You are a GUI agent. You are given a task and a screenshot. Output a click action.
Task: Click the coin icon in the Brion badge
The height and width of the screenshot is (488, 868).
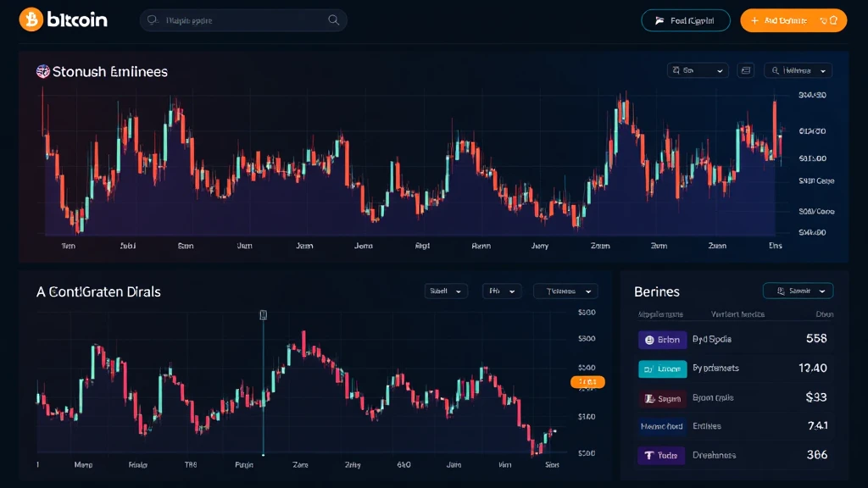tap(649, 340)
